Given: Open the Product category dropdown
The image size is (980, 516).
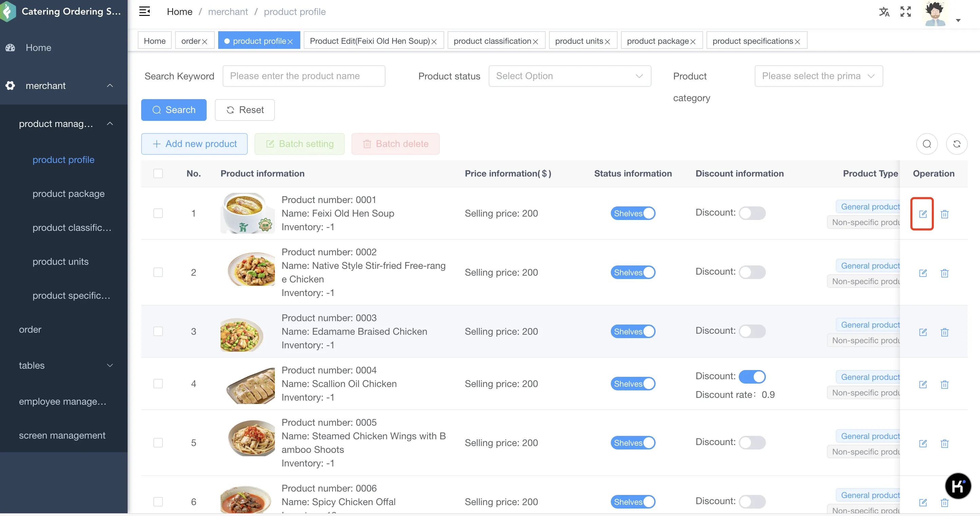Looking at the screenshot, I should pos(818,76).
